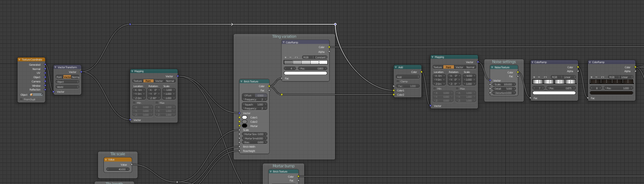Viewport: 644px width, 184px height.
Task: Select Point type in Vector Transform node
Action: 59,77
